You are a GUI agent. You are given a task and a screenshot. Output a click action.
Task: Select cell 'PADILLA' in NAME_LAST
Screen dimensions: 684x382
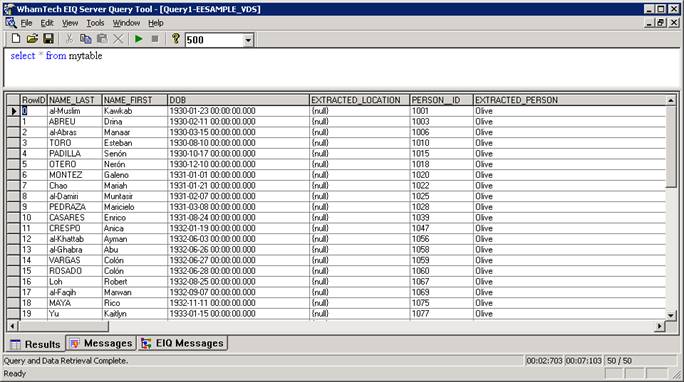click(x=75, y=154)
